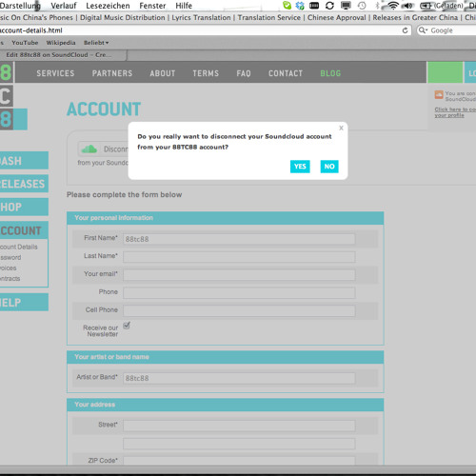
Task: Click the green button in the top navigation bar
Action: (445, 72)
